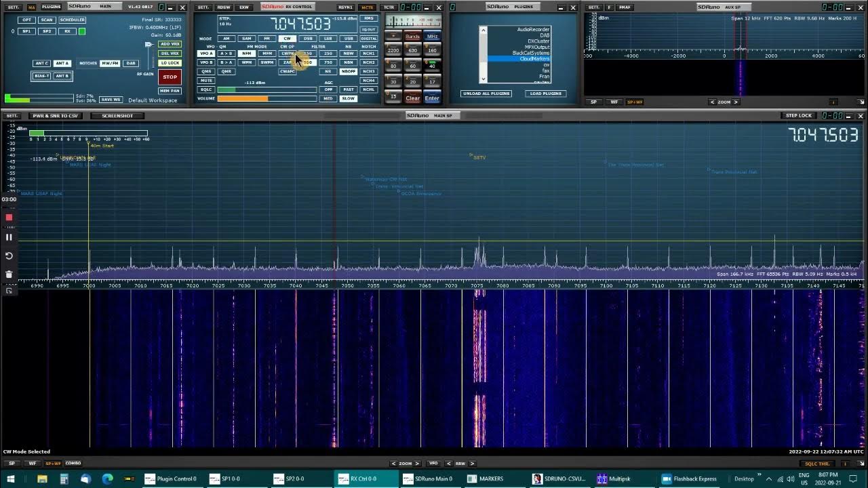
Task: Expand Aux SP panel corner arrow
Action: [x=861, y=102]
